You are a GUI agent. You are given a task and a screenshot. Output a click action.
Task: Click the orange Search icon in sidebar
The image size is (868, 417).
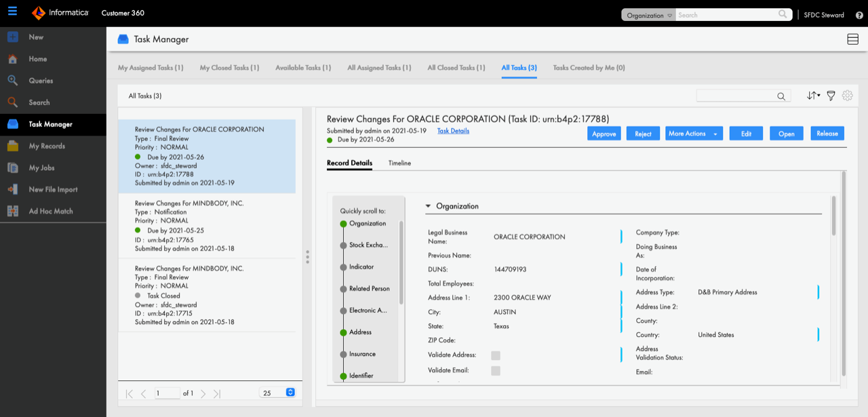tap(12, 102)
